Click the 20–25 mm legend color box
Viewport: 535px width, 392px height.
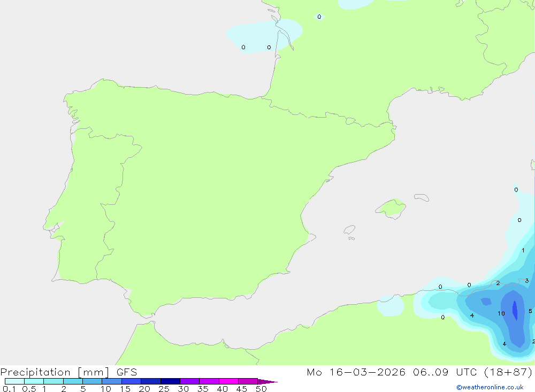point(150,381)
